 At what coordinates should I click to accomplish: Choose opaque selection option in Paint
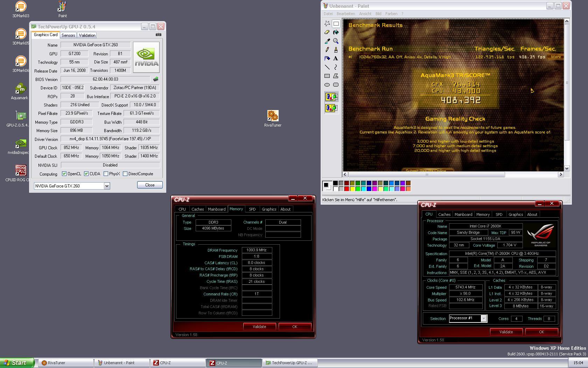point(331,97)
